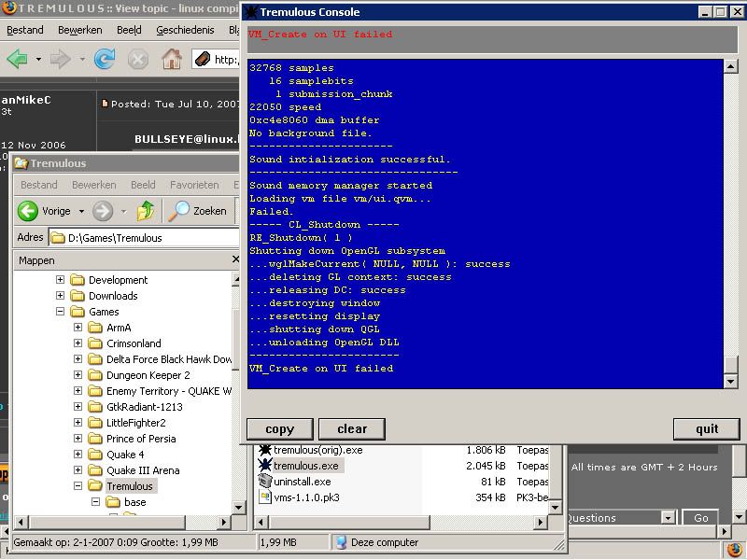Click Firefox Stop icon
The height and width of the screenshot is (560, 747).
(137, 60)
